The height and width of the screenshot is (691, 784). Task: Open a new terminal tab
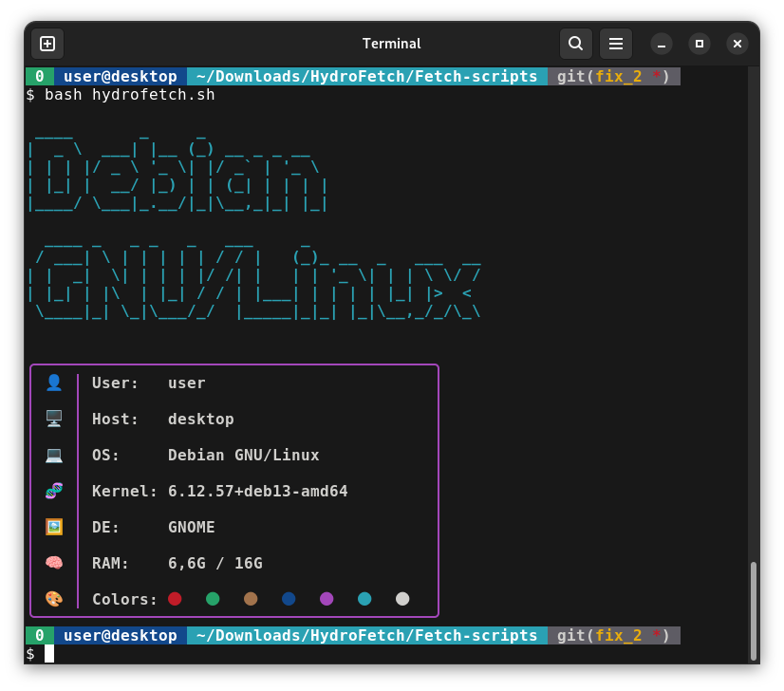coord(47,44)
